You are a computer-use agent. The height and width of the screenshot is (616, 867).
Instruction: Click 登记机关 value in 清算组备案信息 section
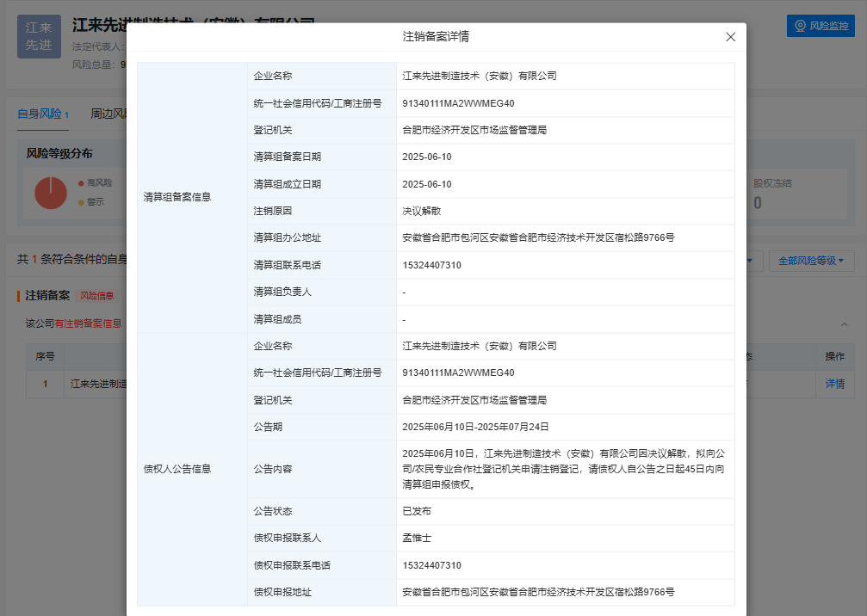pos(474,131)
